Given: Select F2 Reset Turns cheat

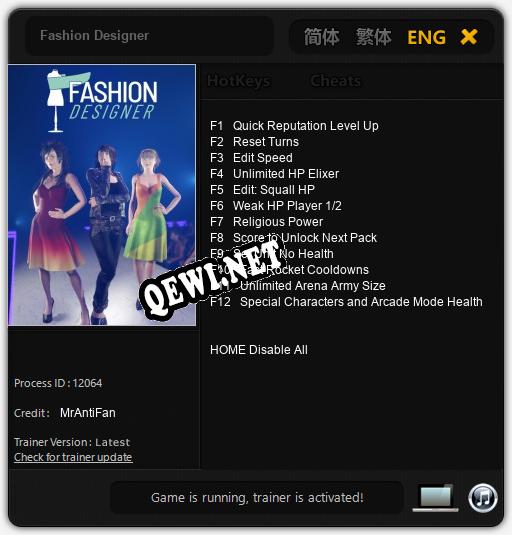Looking at the screenshot, I should coord(254,142).
